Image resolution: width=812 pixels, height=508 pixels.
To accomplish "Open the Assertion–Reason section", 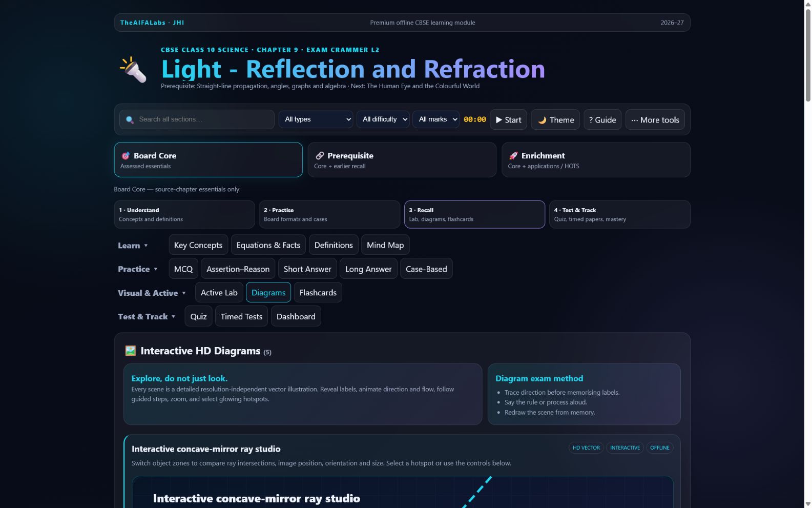I will click(x=238, y=269).
